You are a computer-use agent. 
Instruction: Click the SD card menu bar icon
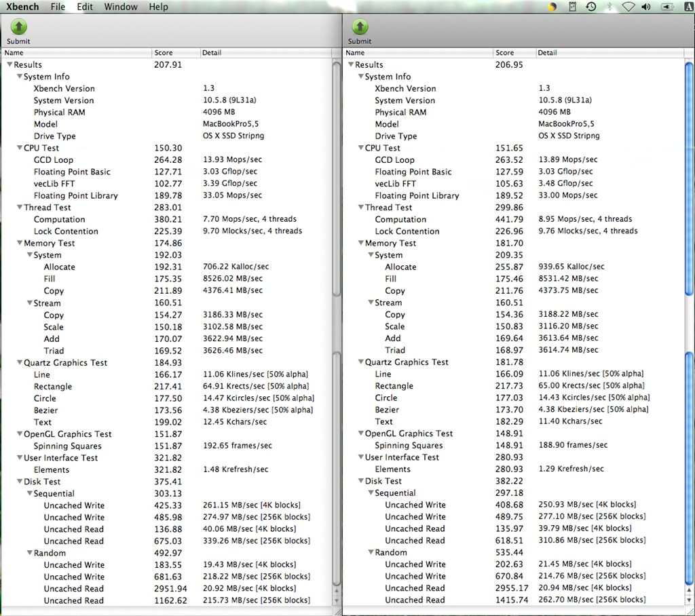pos(572,7)
